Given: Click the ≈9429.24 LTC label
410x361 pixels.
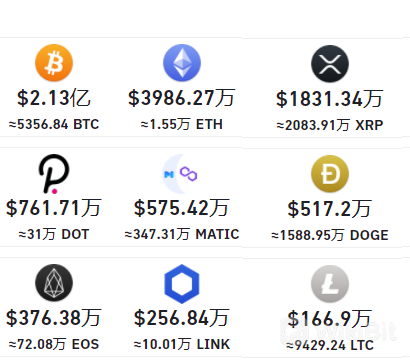Looking at the screenshot, I should (x=330, y=345).
